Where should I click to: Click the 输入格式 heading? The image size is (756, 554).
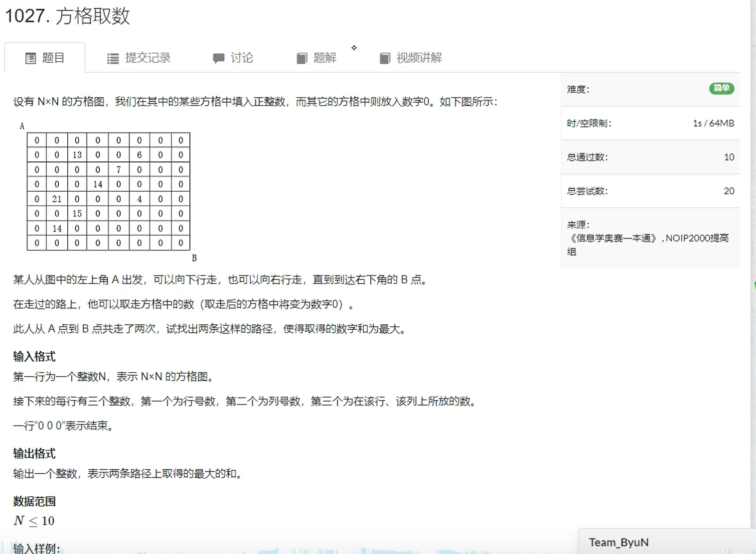[34, 356]
